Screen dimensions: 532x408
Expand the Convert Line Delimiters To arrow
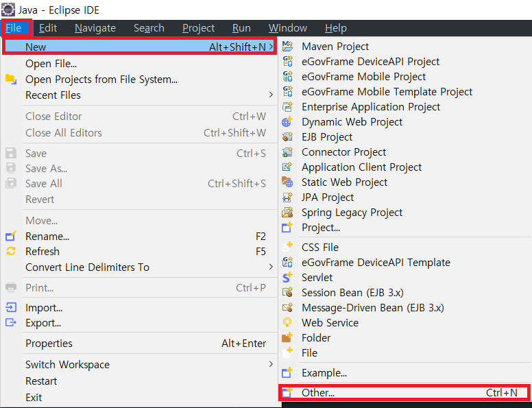point(271,267)
